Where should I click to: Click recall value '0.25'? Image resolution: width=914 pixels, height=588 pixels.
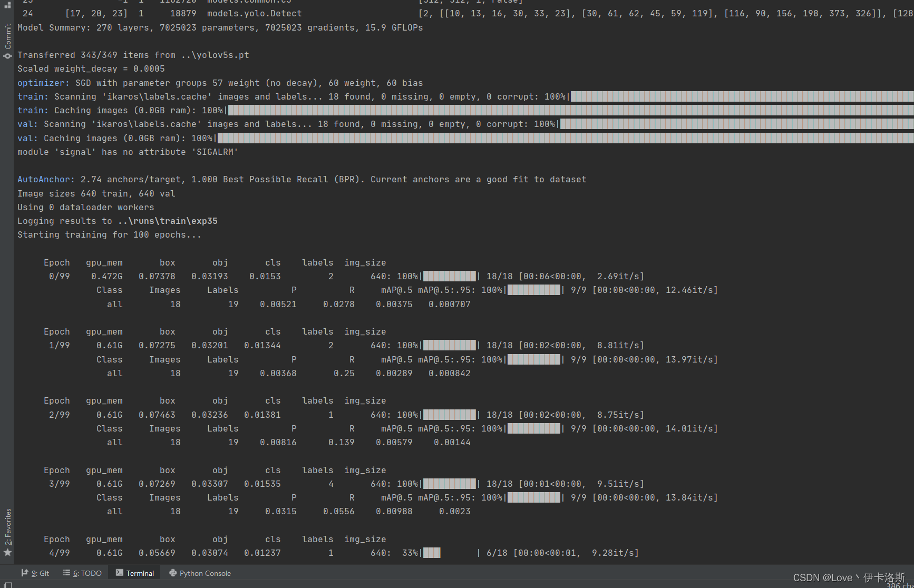pos(344,373)
